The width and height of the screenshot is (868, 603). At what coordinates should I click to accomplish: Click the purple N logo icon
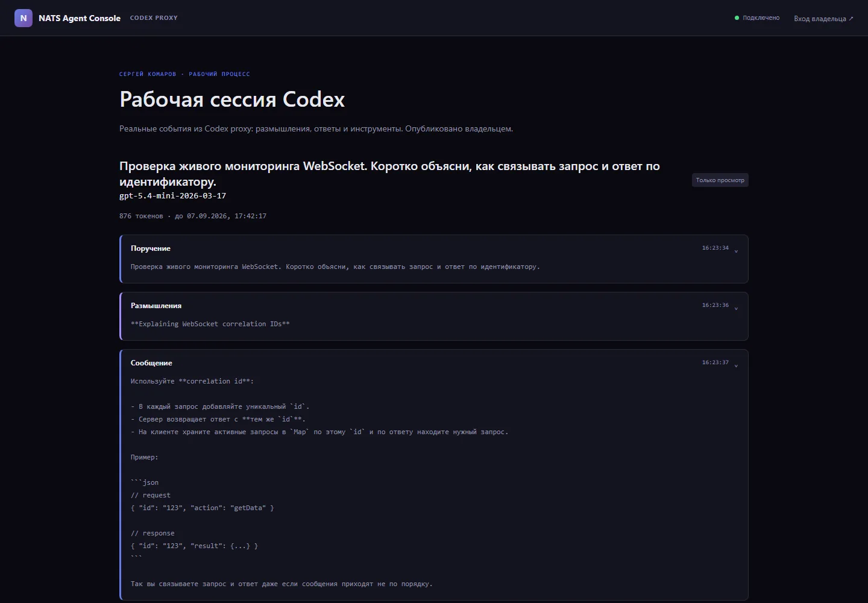point(24,18)
